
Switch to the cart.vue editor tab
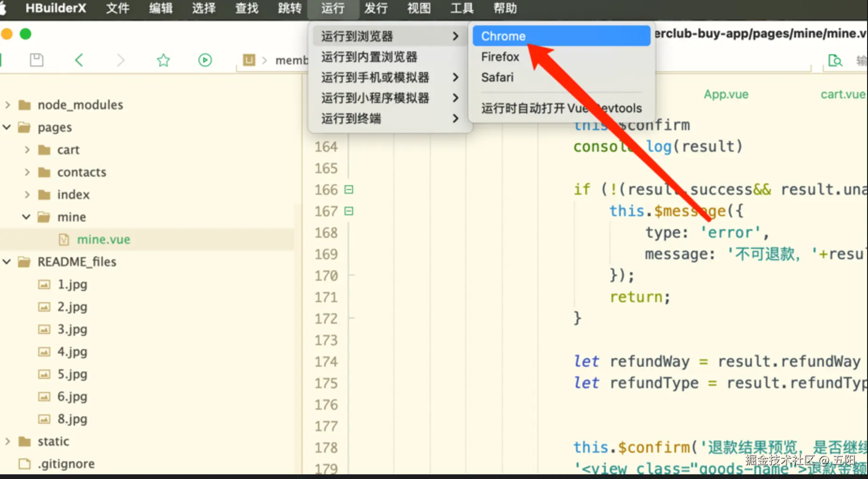843,94
